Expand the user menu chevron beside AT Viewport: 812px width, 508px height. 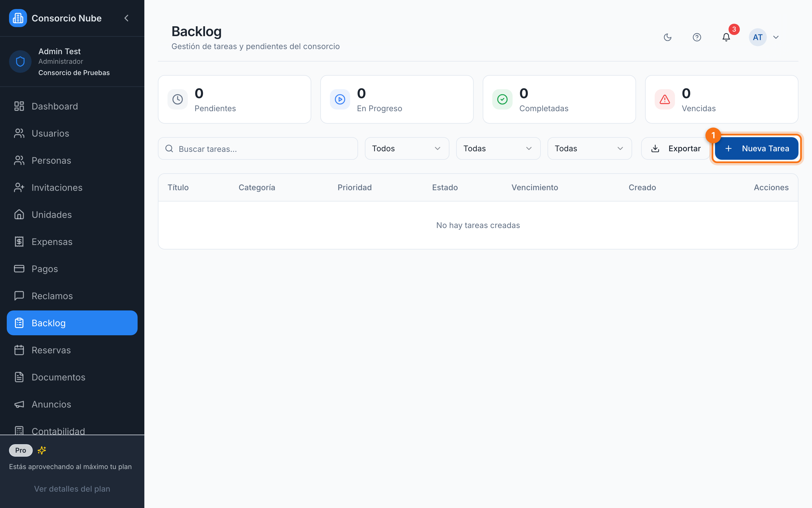coord(776,37)
